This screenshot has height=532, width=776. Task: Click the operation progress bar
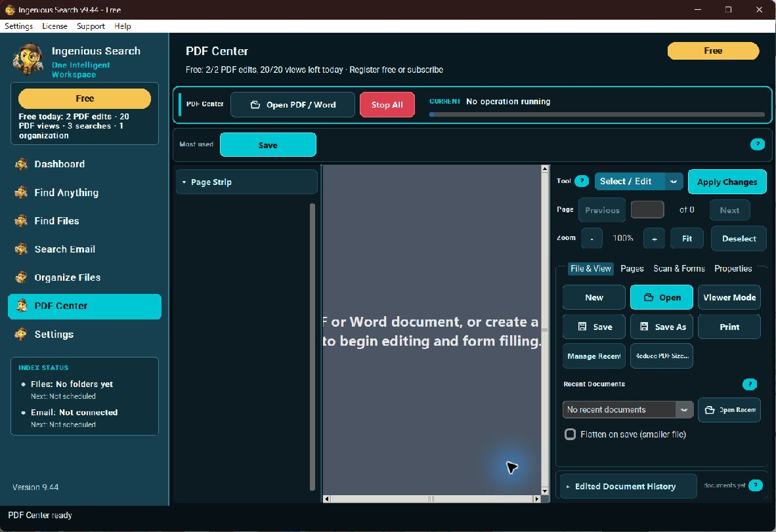(x=597, y=115)
